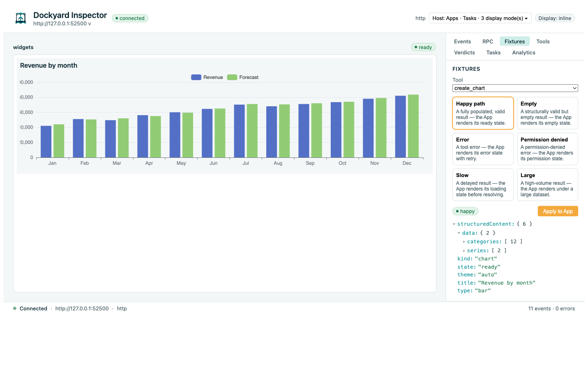Open the Host: Apps display modes dropdown
Screen dimensions: 588x368
(480, 18)
